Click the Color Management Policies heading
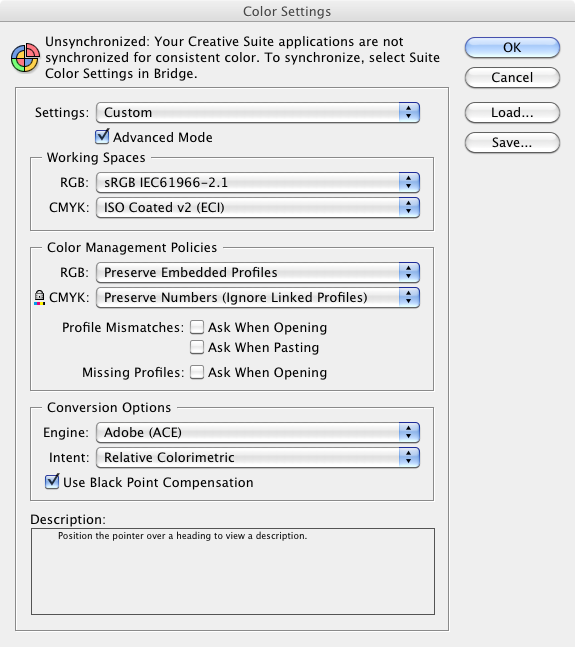The width and height of the screenshot is (575, 647). (x=132, y=248)
